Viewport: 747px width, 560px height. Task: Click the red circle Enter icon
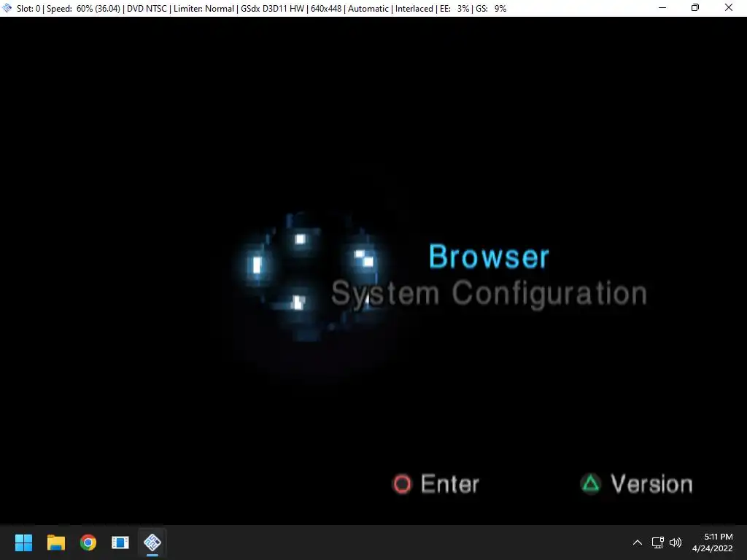click(x=402, y=484)
